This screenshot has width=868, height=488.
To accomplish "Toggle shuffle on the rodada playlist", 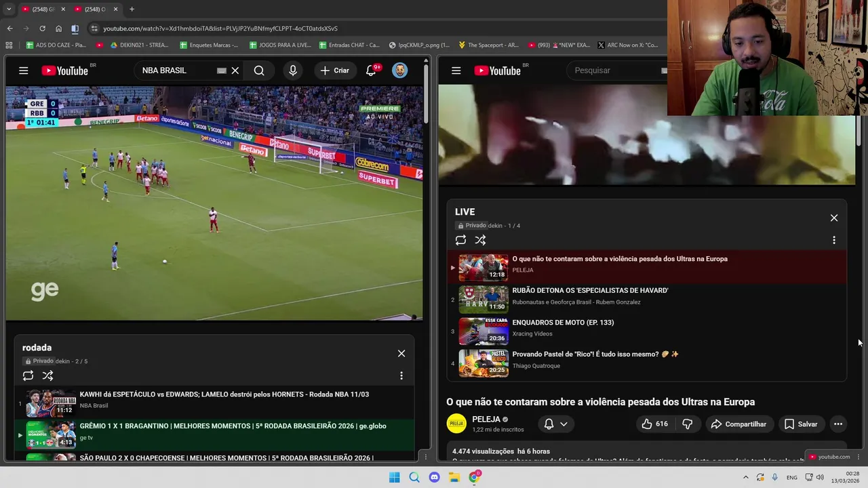I will 47,375.
